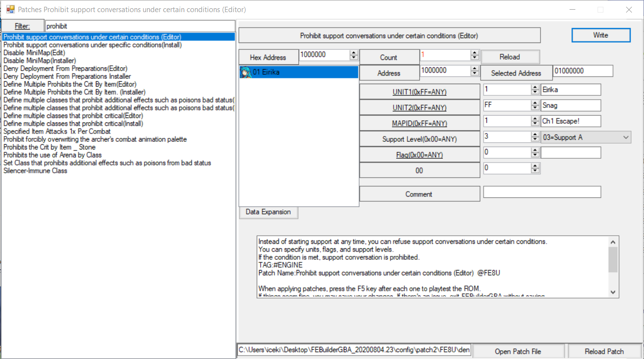Open the Flag(0x00=ANY) link
The height and width of the screenshot is (359, 644).
[419, 154]
